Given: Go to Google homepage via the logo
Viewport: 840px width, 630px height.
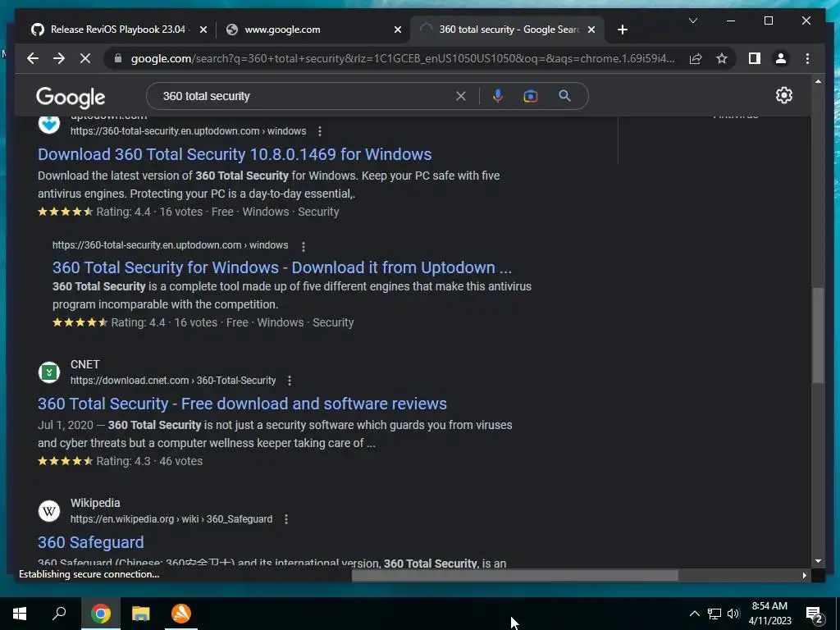Looking at the screenshot, I should (x=71, y=97).
